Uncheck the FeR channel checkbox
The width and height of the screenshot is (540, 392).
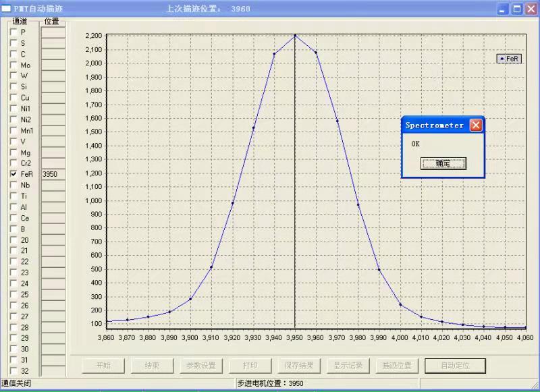point(13,174)
